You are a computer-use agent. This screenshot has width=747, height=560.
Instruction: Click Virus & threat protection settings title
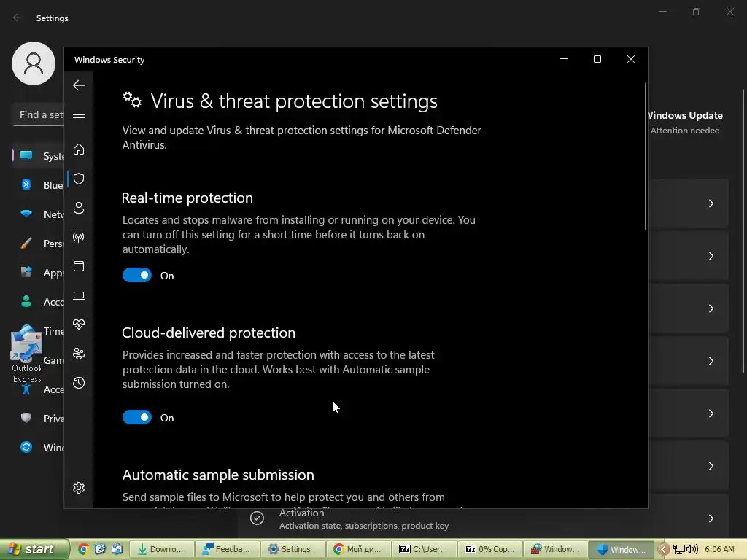294,101
